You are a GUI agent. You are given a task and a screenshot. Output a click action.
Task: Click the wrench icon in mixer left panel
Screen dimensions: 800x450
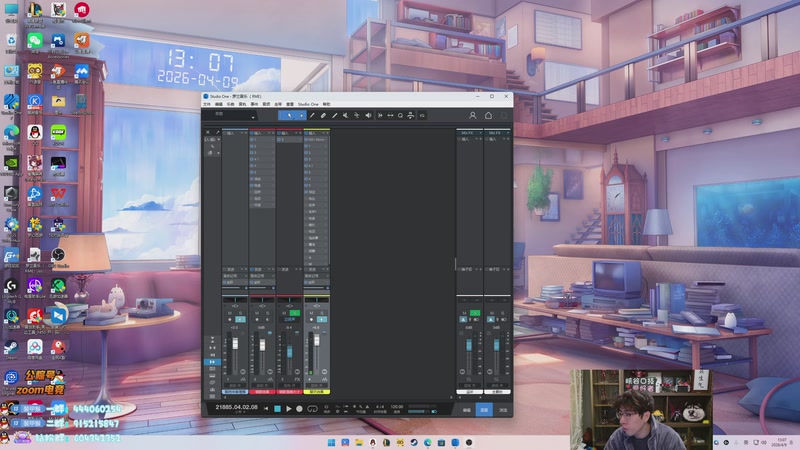point(213,146)
